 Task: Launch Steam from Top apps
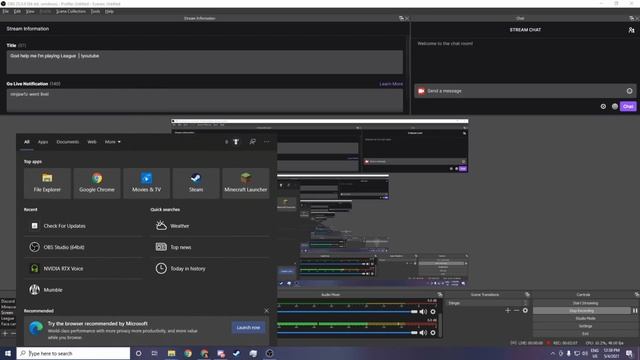[196, 183]
